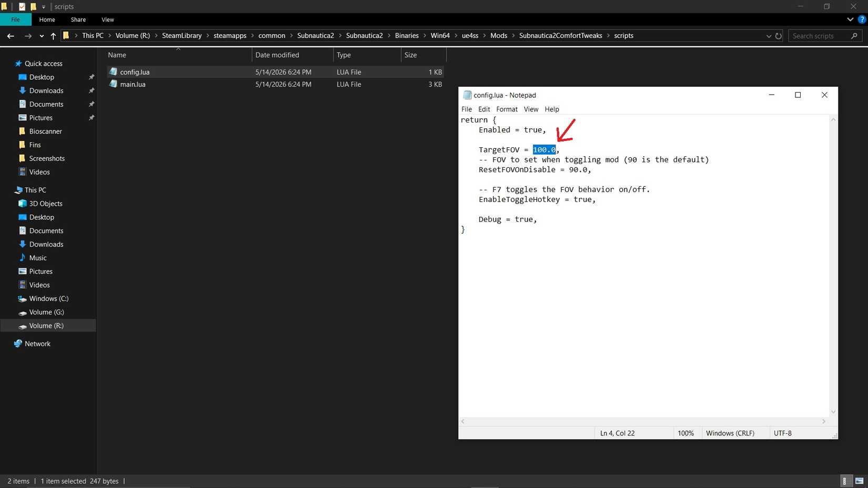
Task: Click Properties icon in Explorer title bar
Action: [22, 7]
